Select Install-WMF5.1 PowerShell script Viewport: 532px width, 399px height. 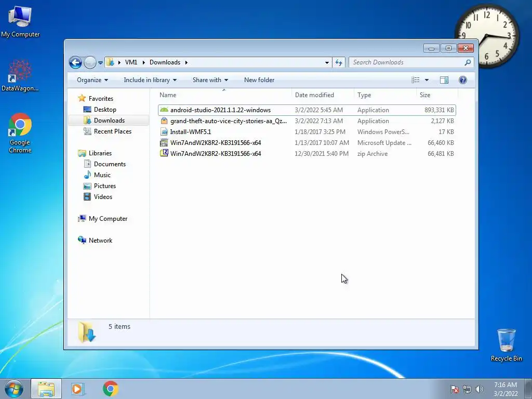click(x=307, y=131)
